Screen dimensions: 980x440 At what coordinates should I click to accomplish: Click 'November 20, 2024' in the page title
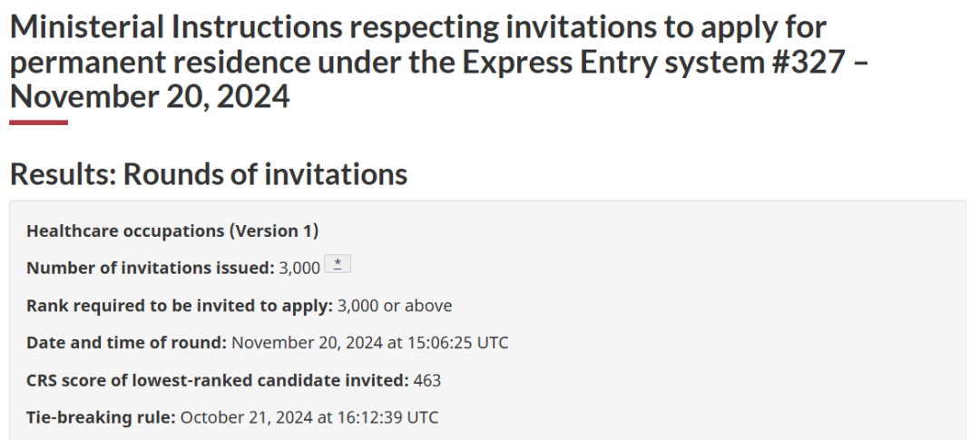click(x=150, y=97)
